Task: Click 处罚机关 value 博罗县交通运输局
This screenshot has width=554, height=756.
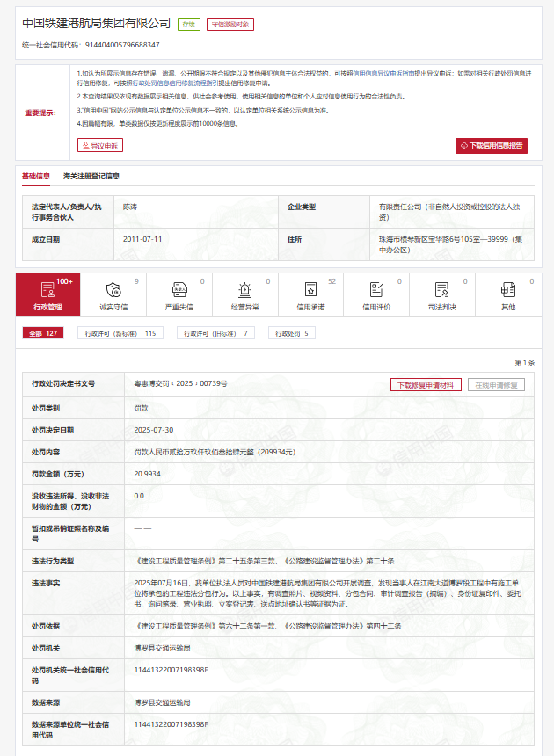Action: (x=162, y=649)
